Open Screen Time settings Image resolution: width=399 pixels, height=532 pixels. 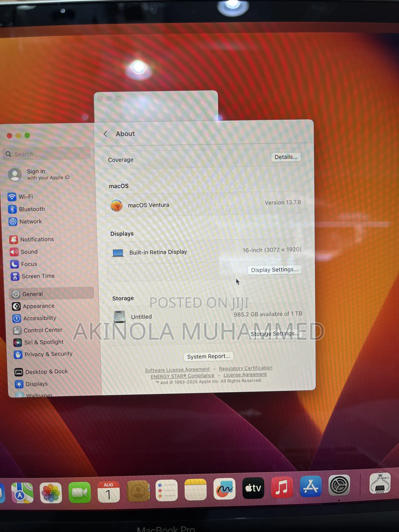(x=33, y=276)
